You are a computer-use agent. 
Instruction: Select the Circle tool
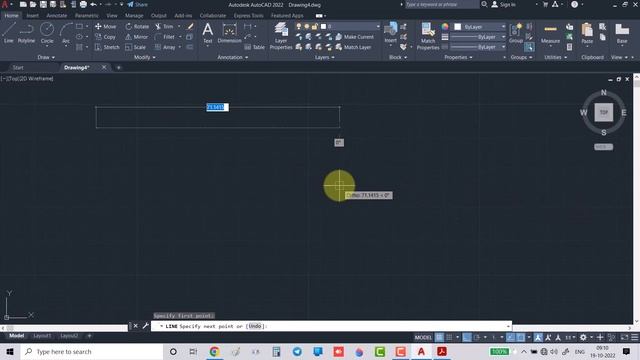pos(47,33)
